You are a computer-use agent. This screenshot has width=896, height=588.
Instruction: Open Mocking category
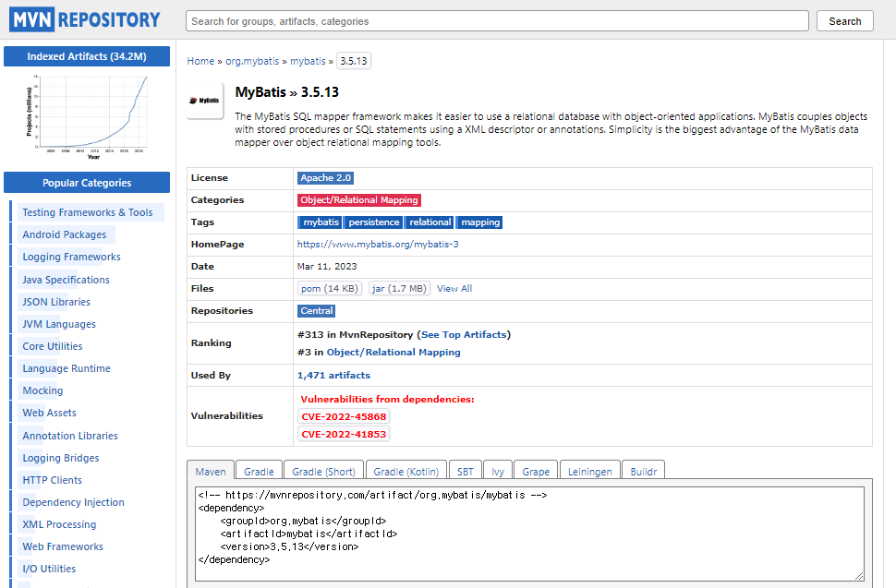pos(42,391)
